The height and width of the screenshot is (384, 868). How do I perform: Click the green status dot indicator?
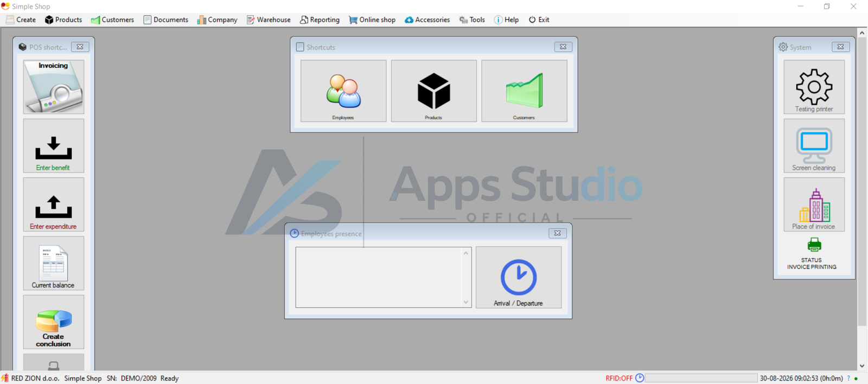(856, 379)
